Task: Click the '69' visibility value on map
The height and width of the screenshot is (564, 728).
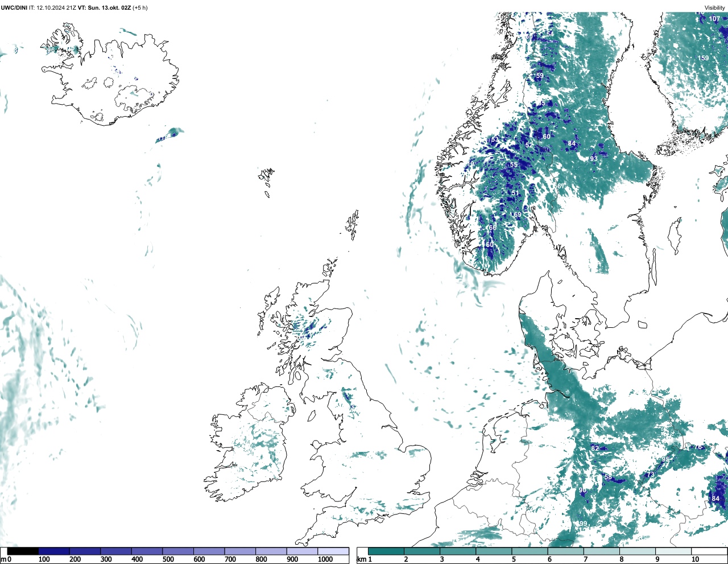Action: click(x=518, y=215)
